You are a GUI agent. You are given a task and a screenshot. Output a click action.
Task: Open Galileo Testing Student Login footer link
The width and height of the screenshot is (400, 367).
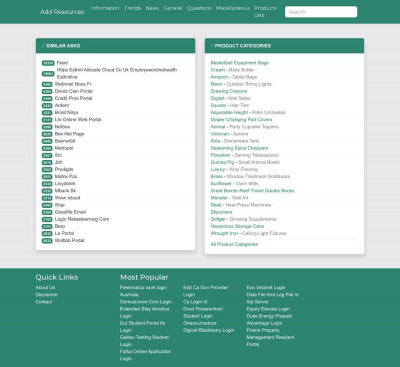pyautogui.click(x=144, y=341)
